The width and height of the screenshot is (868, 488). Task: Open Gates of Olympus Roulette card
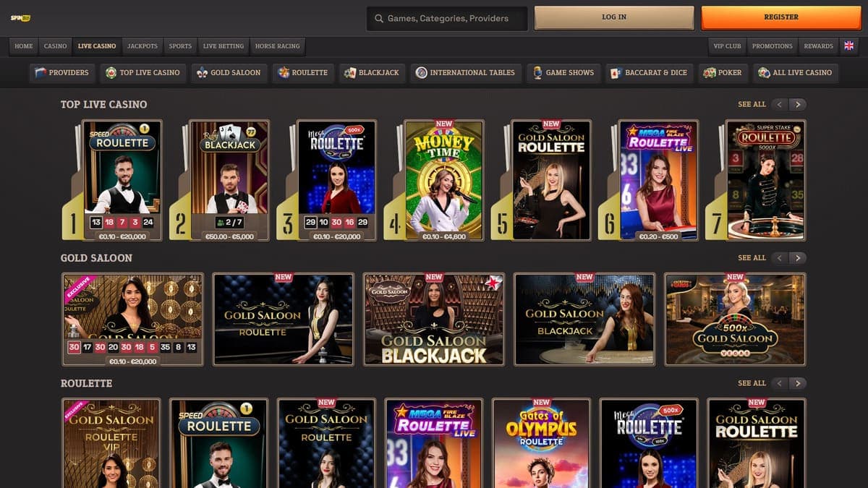coord(541,443)
